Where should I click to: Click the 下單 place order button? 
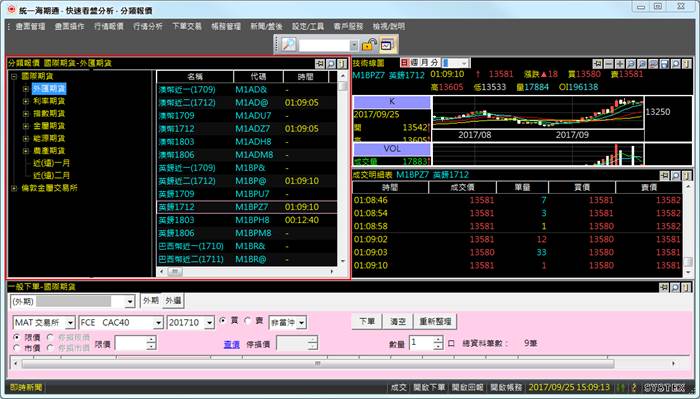[x=367, y=321]
